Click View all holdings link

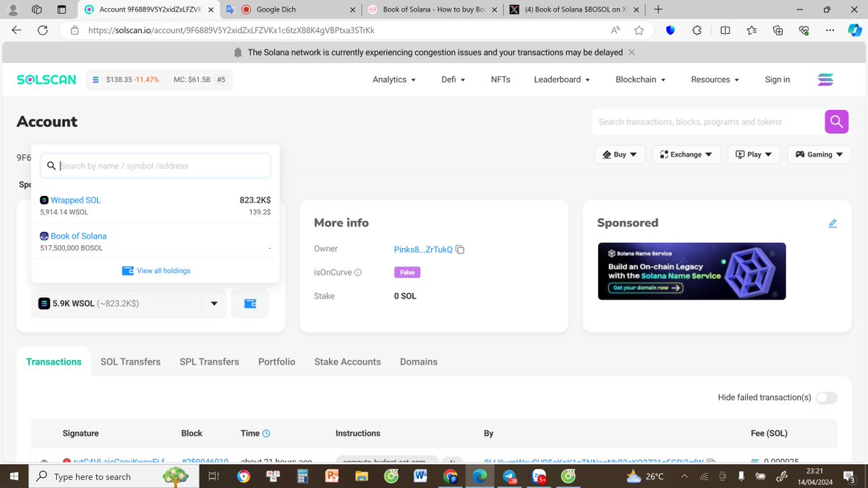(x=156, y=270)
